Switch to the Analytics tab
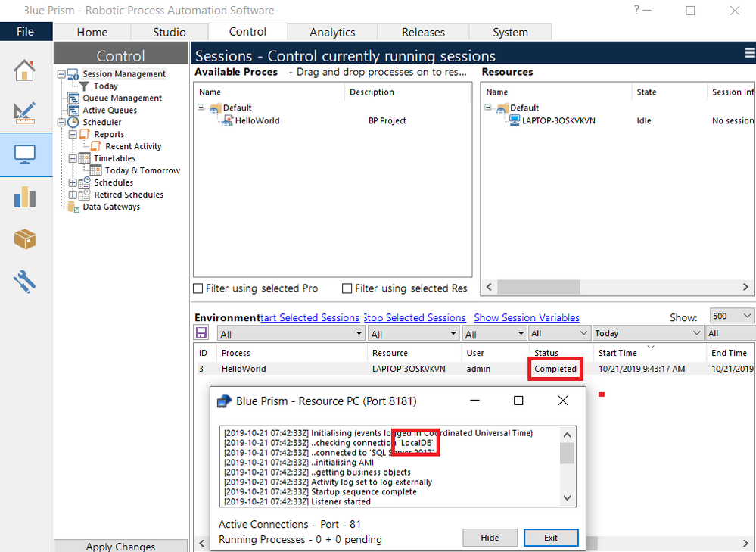756x552 pixels. coord(332,33)
